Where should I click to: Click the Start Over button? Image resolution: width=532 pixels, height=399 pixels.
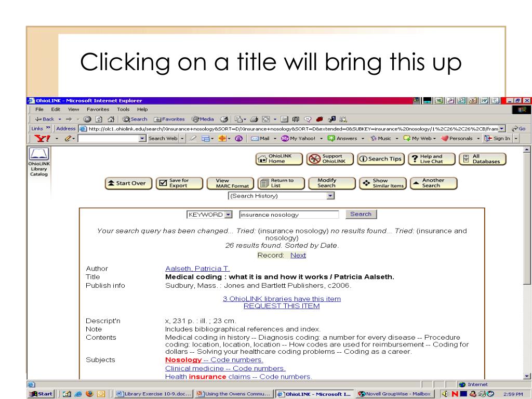point(129,183)
